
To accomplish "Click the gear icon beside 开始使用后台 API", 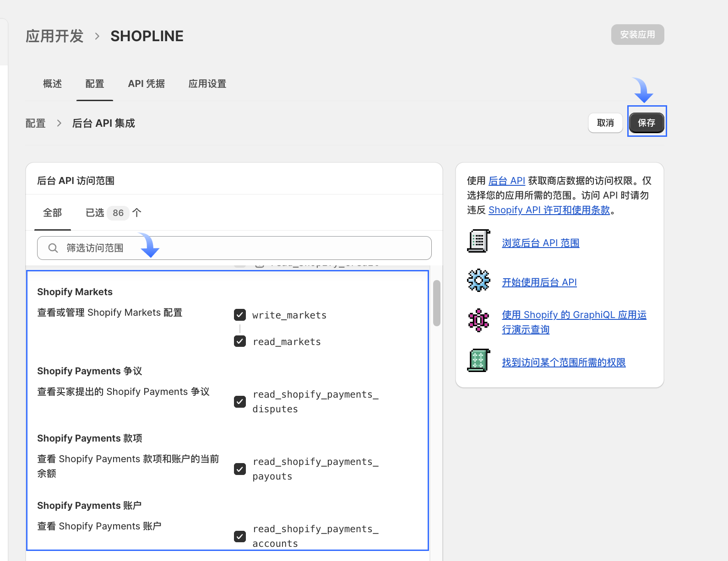I will (x=478, y=280).
